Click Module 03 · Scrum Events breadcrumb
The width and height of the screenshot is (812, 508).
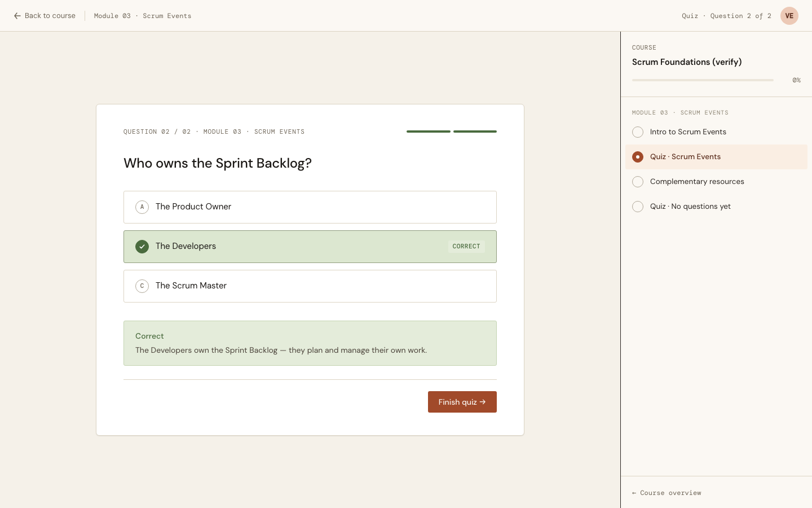143,16
